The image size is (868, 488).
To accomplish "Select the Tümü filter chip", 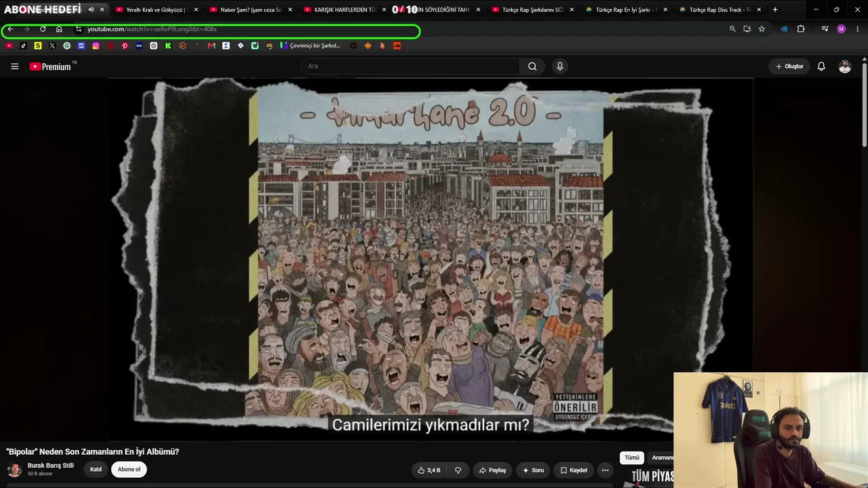I will pyautogui.click(x=632, y=457).
